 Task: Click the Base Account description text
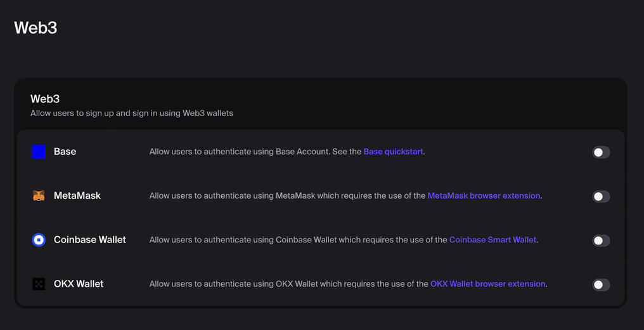pyautogui.click(x=287, y=152)
